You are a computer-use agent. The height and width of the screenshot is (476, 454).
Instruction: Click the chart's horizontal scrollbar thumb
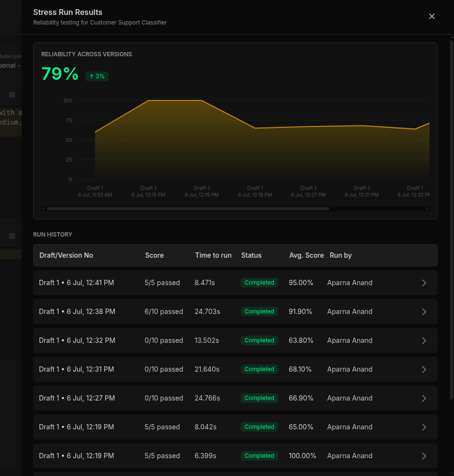tap(188, 209)
